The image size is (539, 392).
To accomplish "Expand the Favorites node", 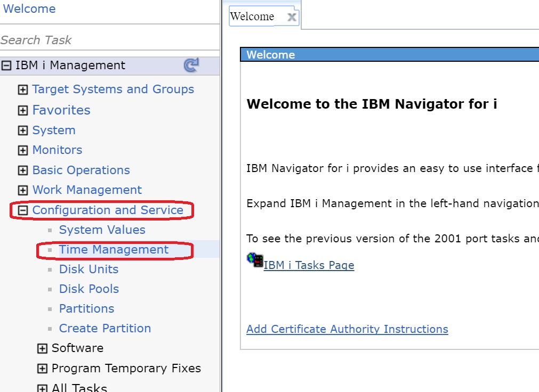I will tap(23, 111).
